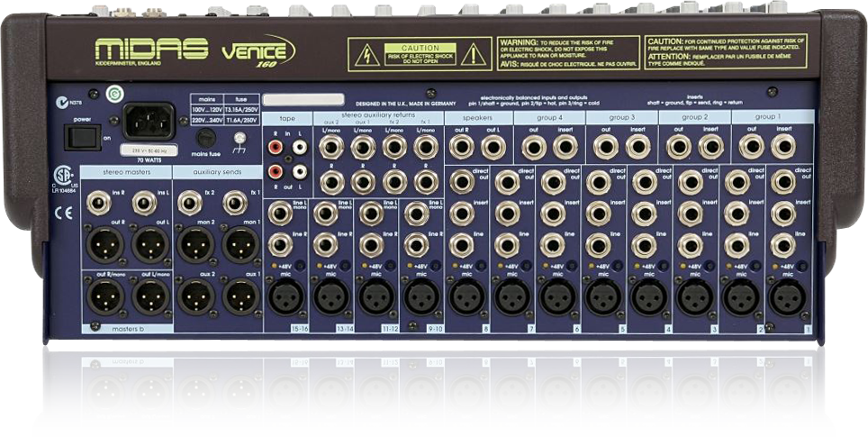Viewport: 868px width, 437px height.
Task: Toggle the +48V phantom switch on channel 4
Action: 664,266
